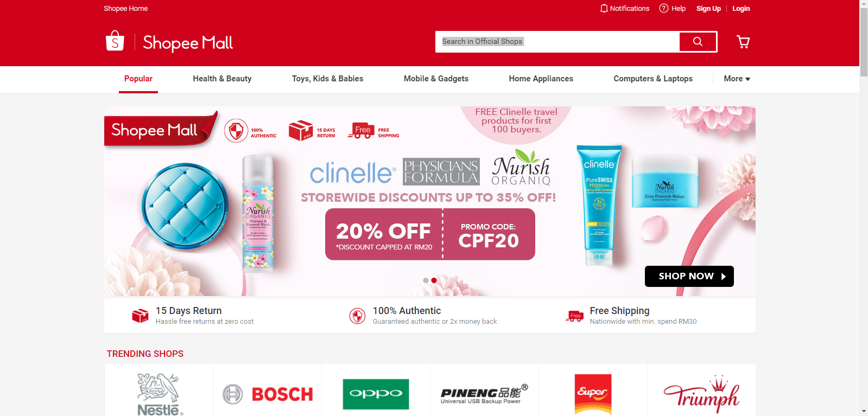Select the Nestle shop logo
Image resolution: width=868 pixels, height=416 pixels.
(x=159, y=394)
